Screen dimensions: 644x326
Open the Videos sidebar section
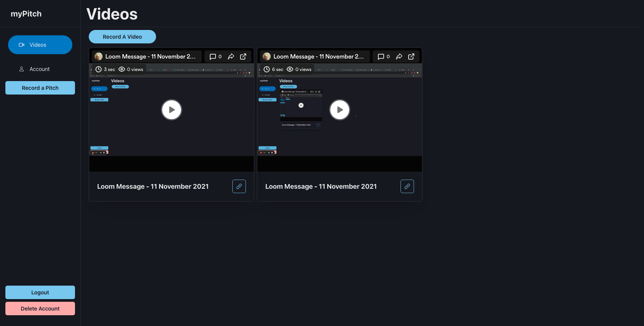(x=40, y=45)
